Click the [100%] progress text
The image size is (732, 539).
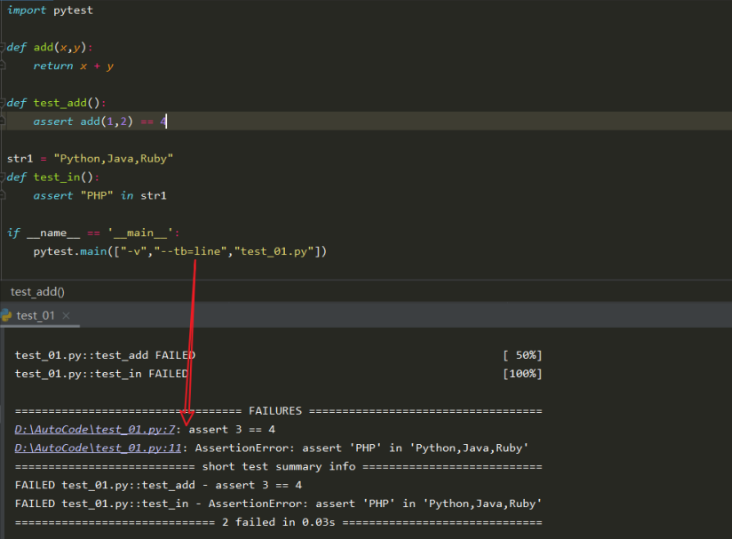coord(522,374)
